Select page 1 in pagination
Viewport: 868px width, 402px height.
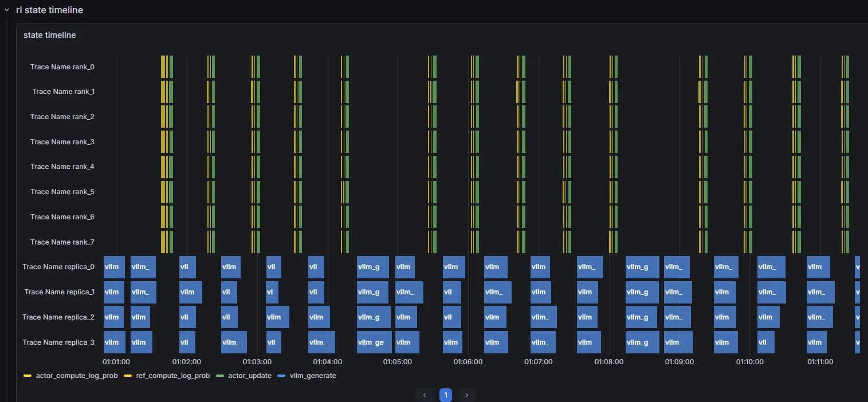coord(446,395)
